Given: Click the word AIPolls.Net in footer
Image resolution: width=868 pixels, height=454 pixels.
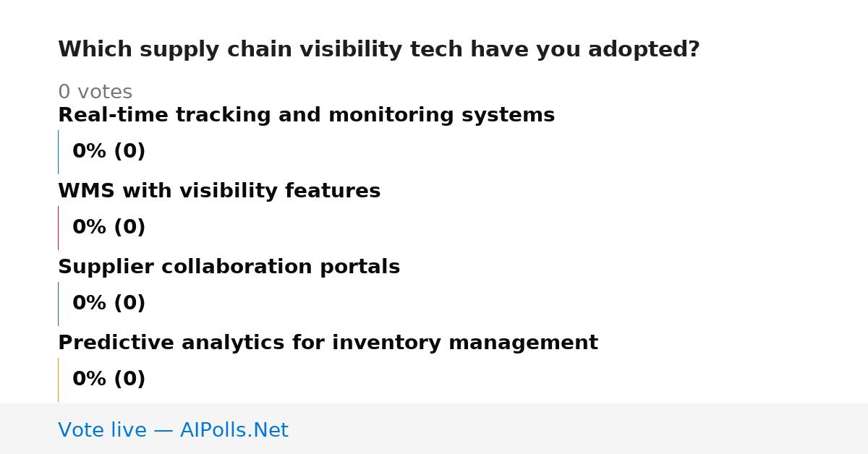Looking at the screenshot, I should point(234,431).
